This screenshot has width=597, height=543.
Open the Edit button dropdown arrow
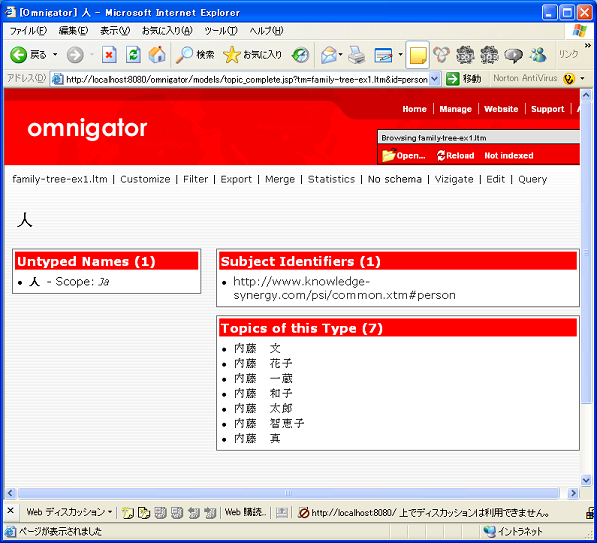(400, 55)
